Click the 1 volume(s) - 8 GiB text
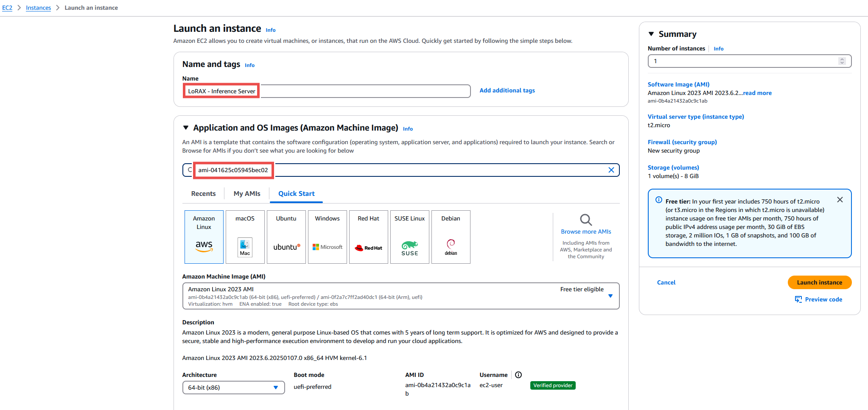The height and width of the screenshot is (410, 868). point(673,176)
